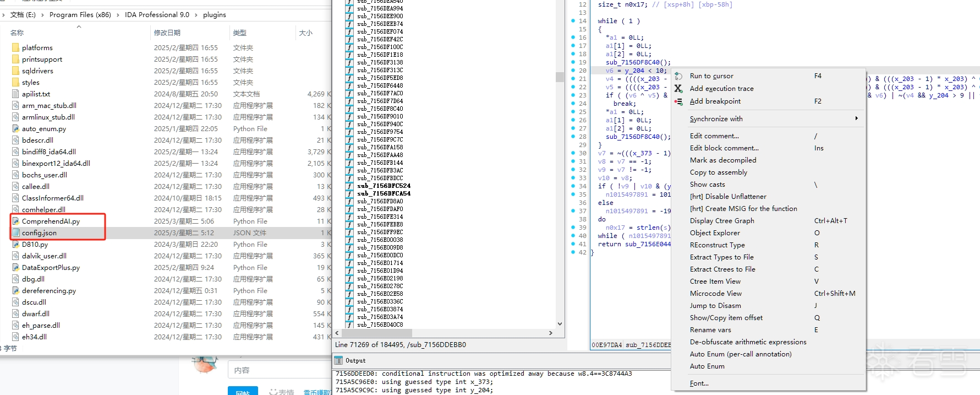This screenshot has width=980, height=395.
Task: Select sub_7156DFD8A0 in functions list
Action: (x=380, y=202)
